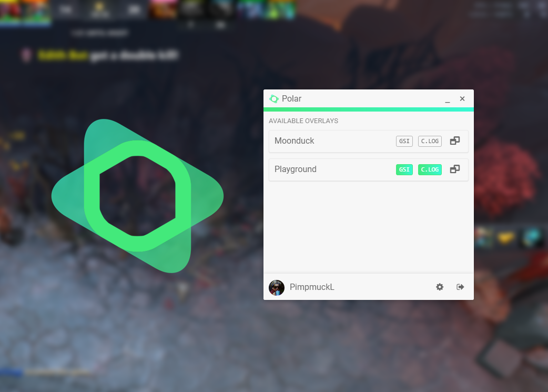Click the PimpmuckL username
This screenshot has height=392, width=548.
pos(312,287)
